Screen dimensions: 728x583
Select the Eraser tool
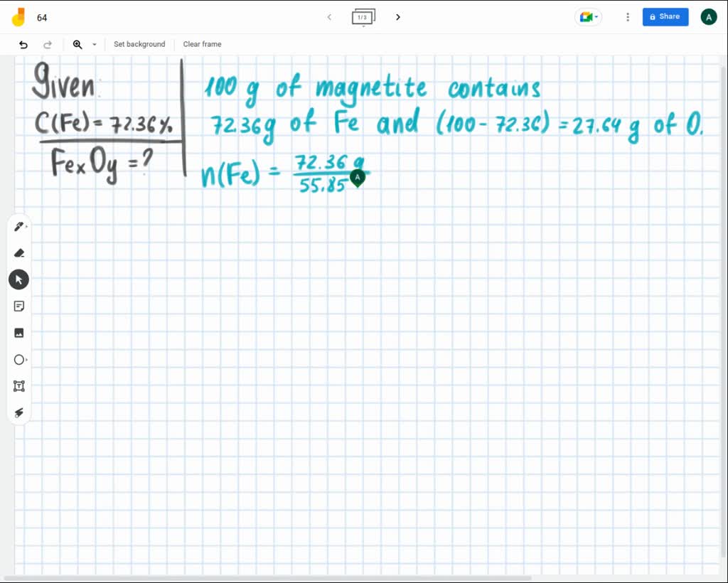pyautogui.click(x=18, y=252)
